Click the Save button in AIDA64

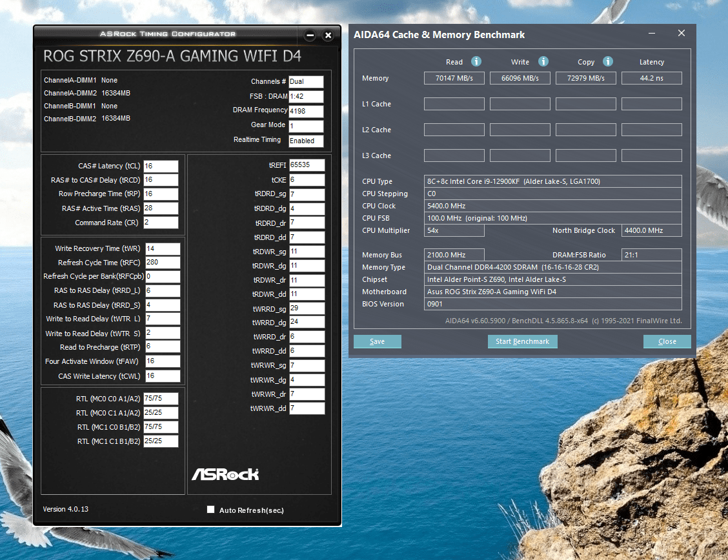pos(378,341)
